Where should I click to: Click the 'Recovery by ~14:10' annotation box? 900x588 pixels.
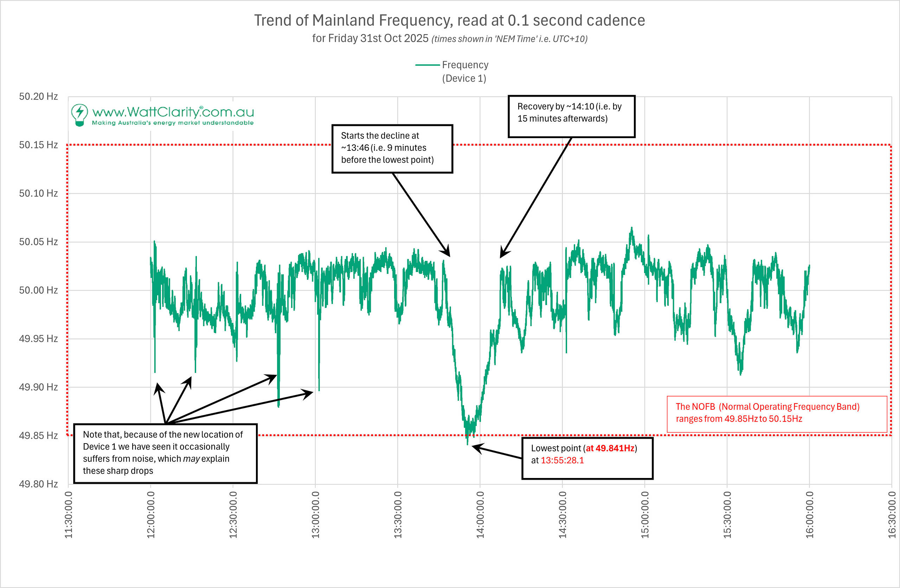click(x=571, y=116)
